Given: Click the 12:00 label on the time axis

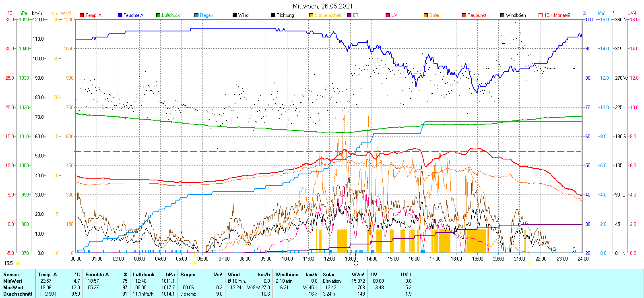Looking at the screenshot, I should [x=330, y=259].
